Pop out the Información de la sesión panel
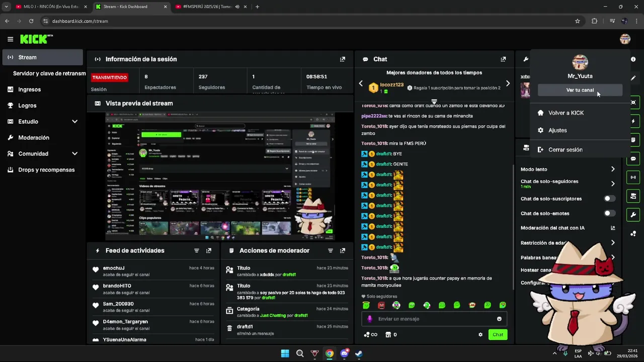This screenshot has width=644, height=362. (343, 59)
